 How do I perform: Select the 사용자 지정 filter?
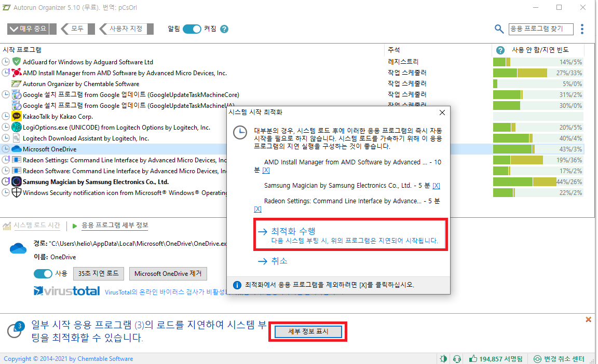(126, 29)
